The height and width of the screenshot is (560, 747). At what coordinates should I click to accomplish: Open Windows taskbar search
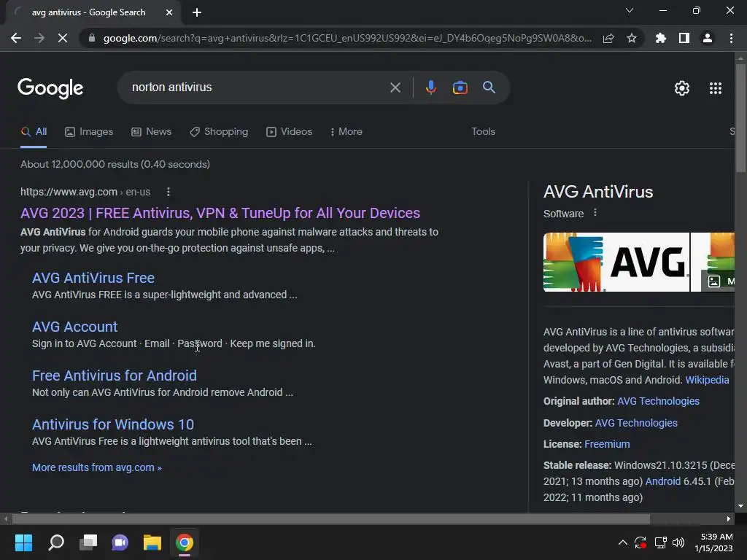click(x=56, y=542)
